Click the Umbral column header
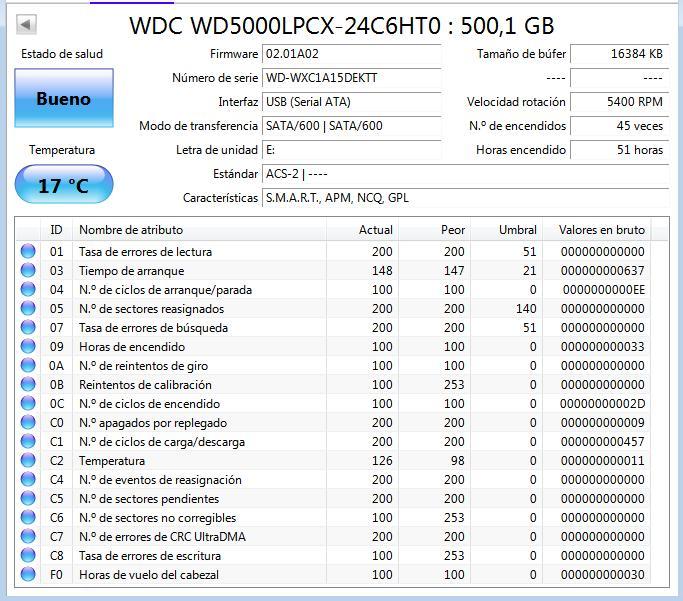 (507, 230)
